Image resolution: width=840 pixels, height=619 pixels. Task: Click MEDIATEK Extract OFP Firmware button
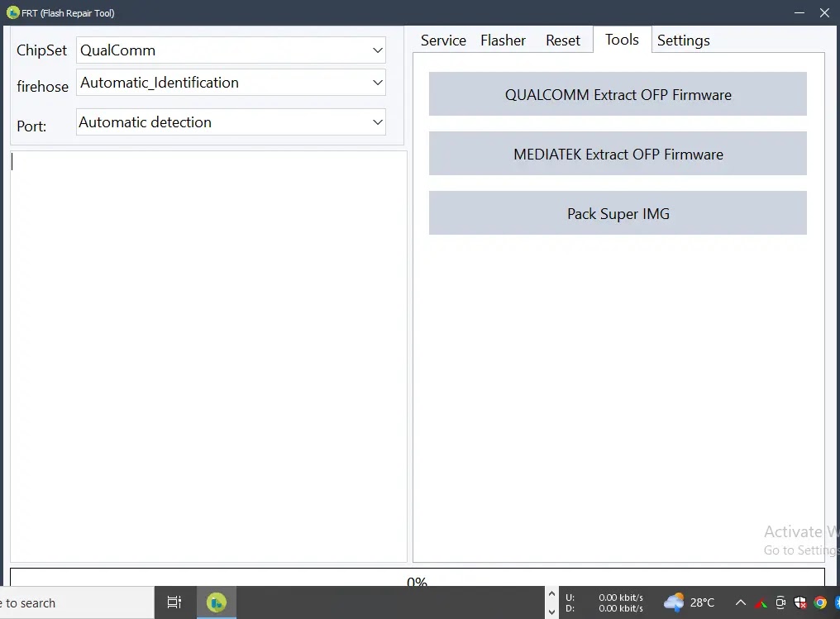click(618, 154)
